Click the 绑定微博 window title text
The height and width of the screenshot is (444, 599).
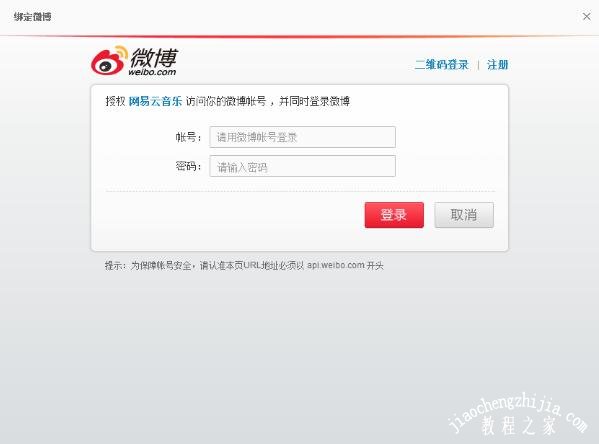tap(32, 17)
